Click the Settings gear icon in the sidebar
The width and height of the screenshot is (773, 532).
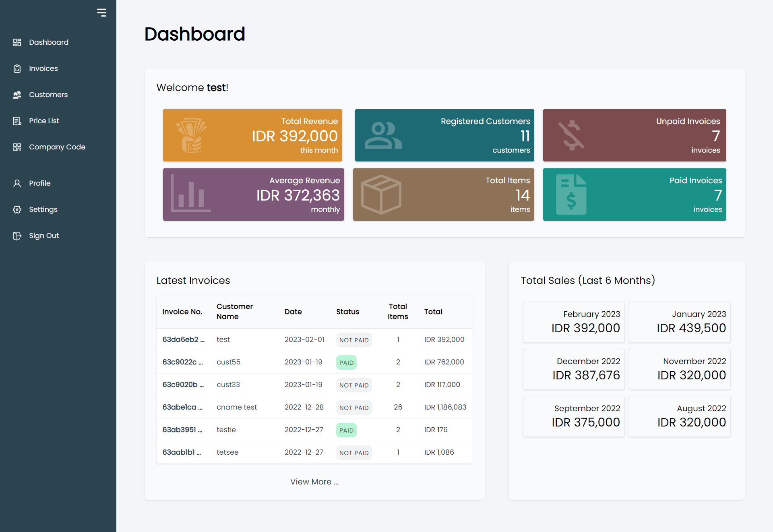coord(17,209)
